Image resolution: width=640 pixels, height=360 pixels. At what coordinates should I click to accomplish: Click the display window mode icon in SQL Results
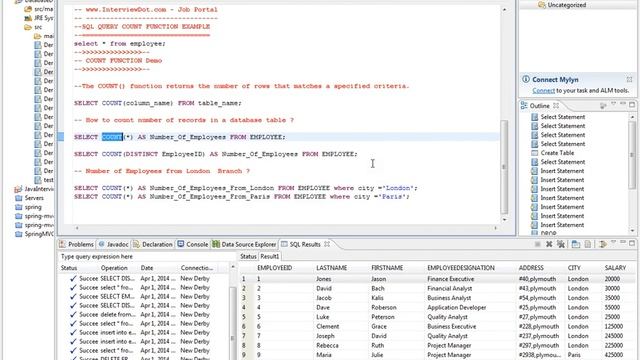(576, 244)
